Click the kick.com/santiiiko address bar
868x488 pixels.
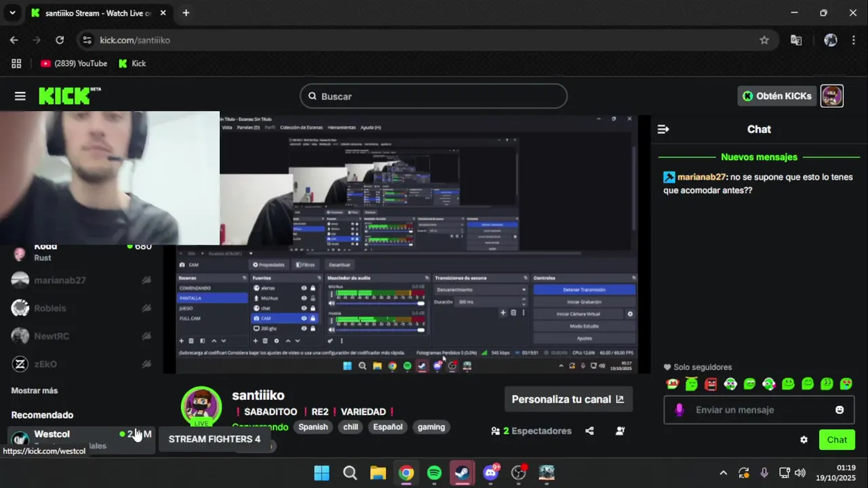click(x=427, y=40)
